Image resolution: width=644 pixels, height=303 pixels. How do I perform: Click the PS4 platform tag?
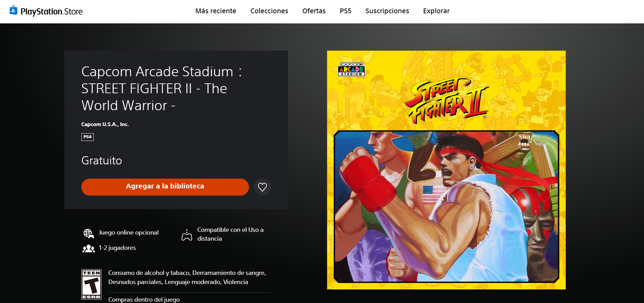(x=87, y=137)
